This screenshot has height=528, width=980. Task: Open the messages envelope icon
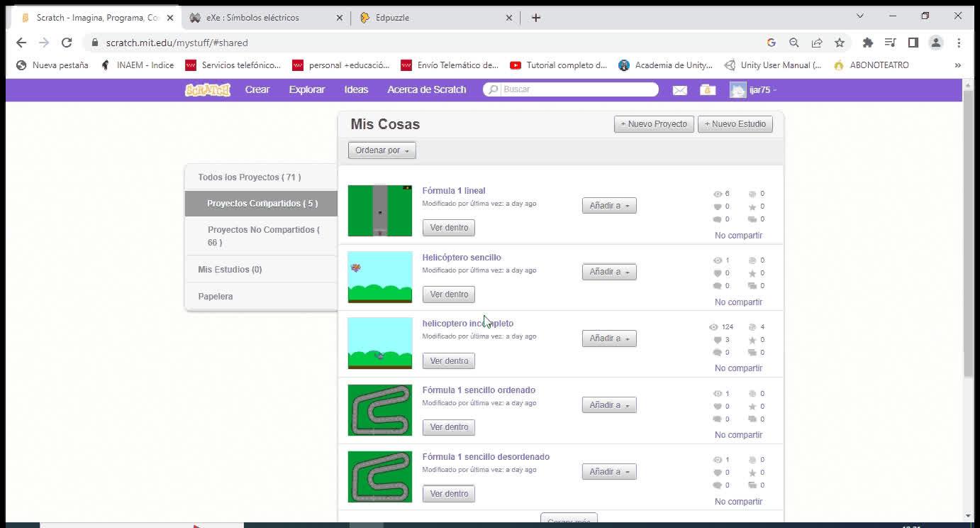click(x=680, y=90)
